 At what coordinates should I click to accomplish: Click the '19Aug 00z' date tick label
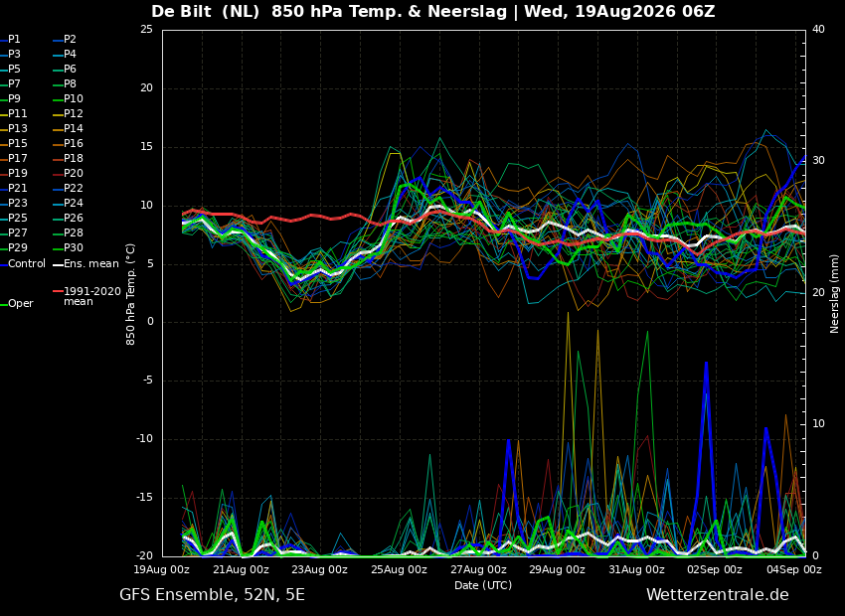162,569
